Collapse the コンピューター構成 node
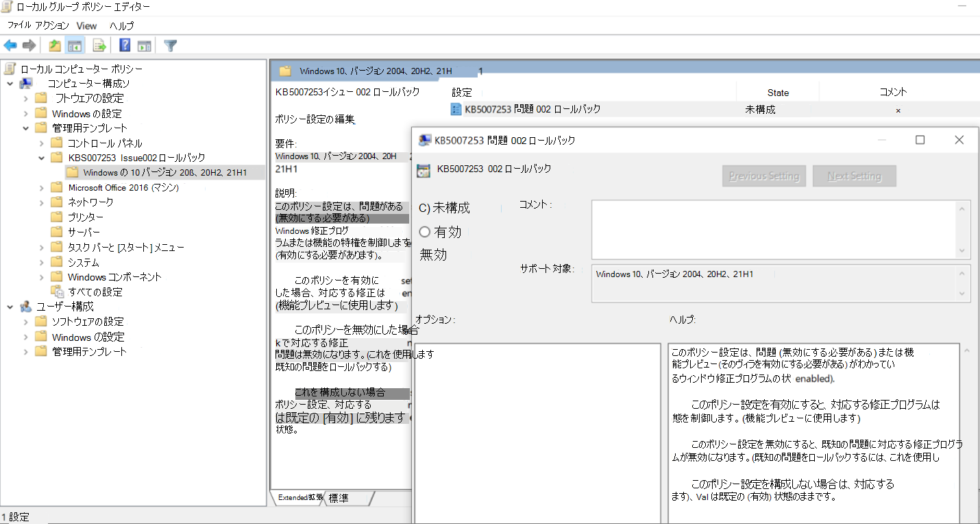Screen dimensions: 980x524 (10, 83)
